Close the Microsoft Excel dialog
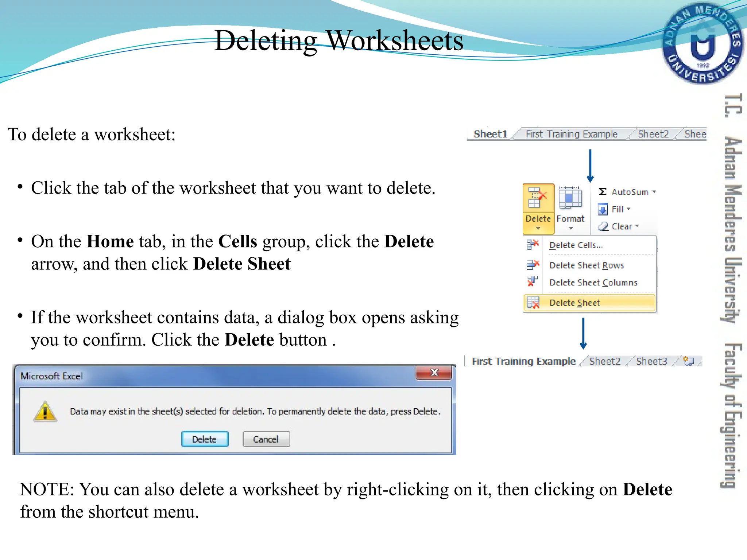 pos(434,373)
